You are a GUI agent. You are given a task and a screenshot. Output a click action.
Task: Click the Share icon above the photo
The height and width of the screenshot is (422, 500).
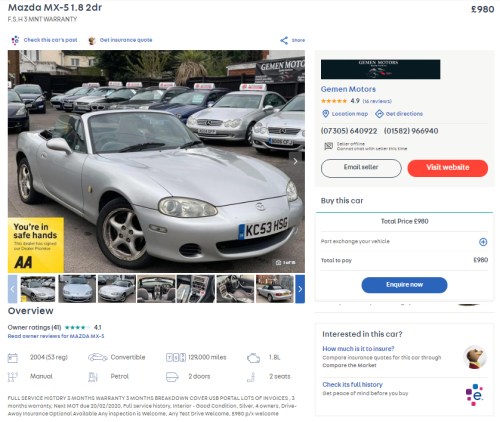(284, 40)
